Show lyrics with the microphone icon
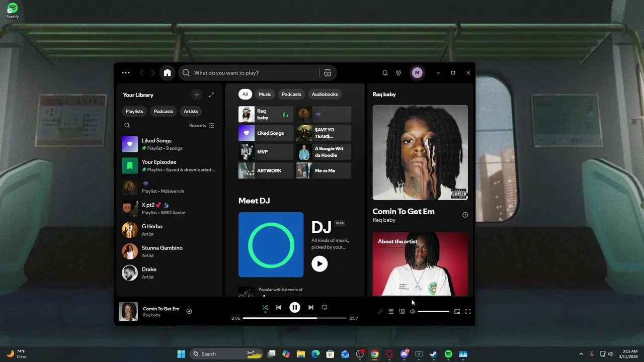 (x=380, y=312)
